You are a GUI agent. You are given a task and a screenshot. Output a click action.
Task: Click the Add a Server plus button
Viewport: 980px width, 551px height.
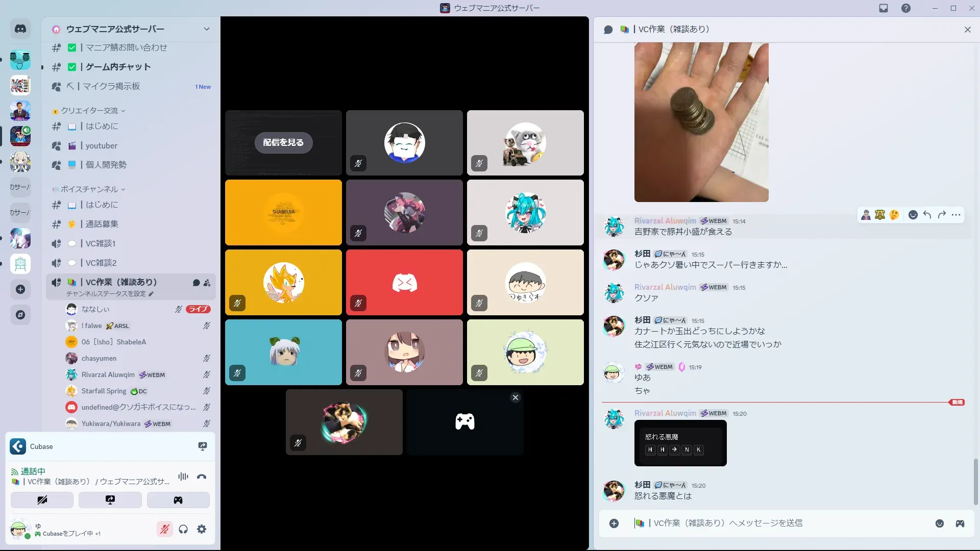pos(20,289)
